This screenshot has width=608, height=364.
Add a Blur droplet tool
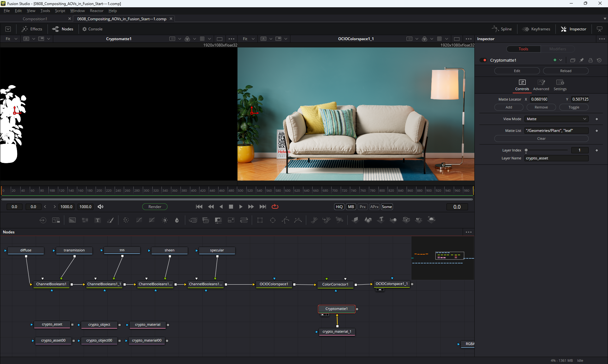pos(177,220)
